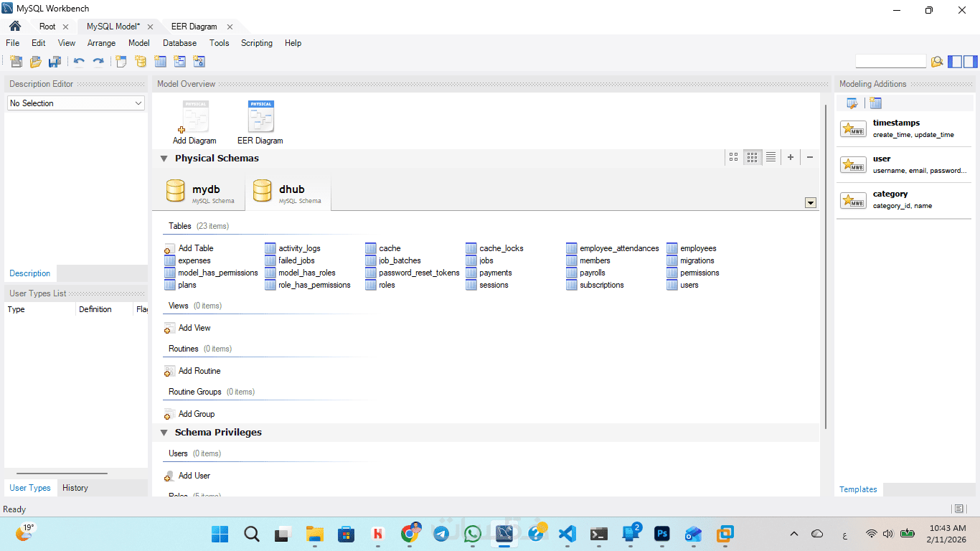Create new table template icon
The image size is (980, 551).
[x=875, y=103]
